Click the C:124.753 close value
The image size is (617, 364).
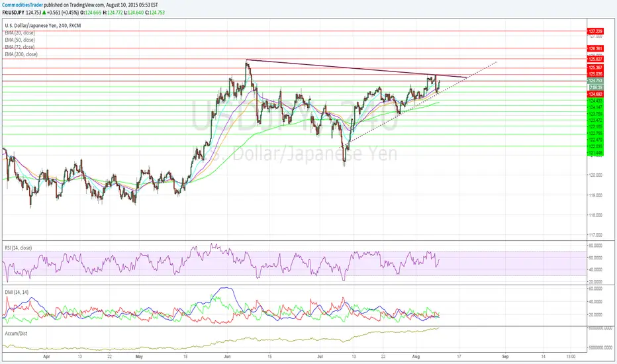pyautogui.click(x=155, y=13)
